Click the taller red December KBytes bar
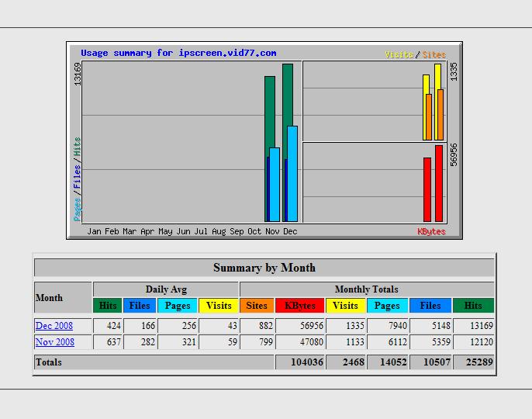 pyautogui.click(x=439, y=183)
